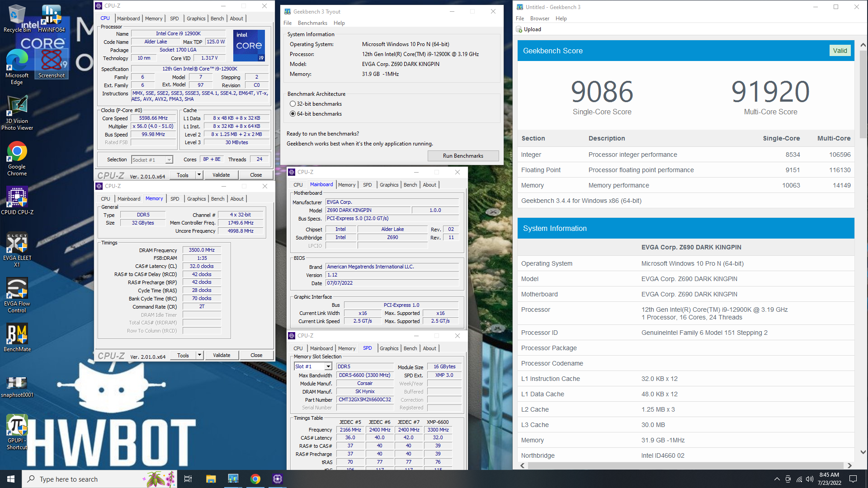This screenshot has height=488, width=868.
Task: Select 64-bit benchmarks radio button
Action: click(292, 114)
